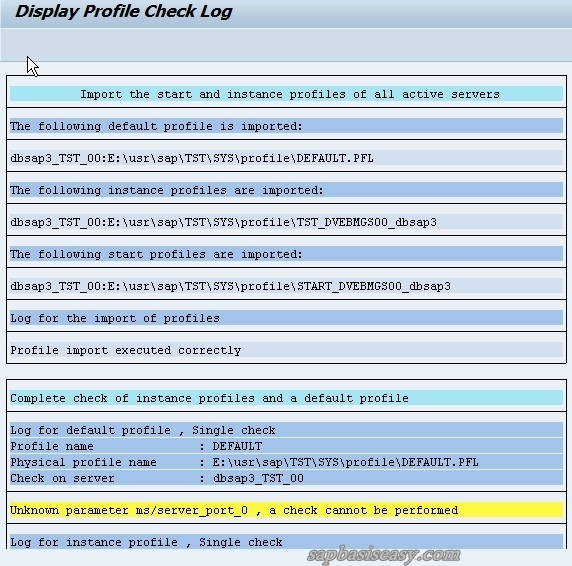Select the 'Profile name : DEFAULT' row
Image resolution: width=572 pixels, height=566 pixels.
point(286,446)
